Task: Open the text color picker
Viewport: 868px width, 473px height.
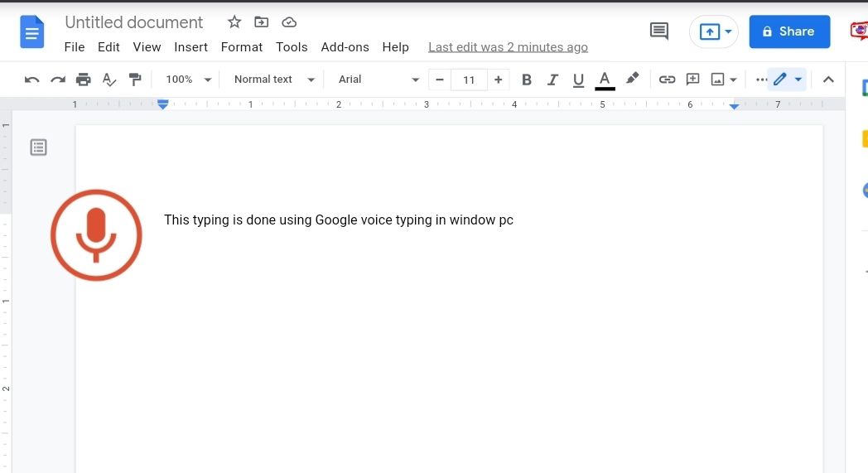Action: click(x=605, y=81)
